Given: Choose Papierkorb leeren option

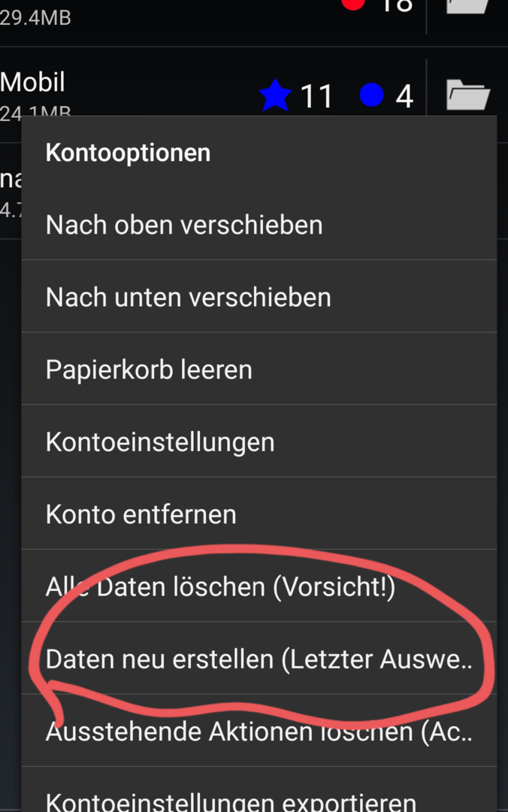Looking at the screenshot, I should coord(259,369).
